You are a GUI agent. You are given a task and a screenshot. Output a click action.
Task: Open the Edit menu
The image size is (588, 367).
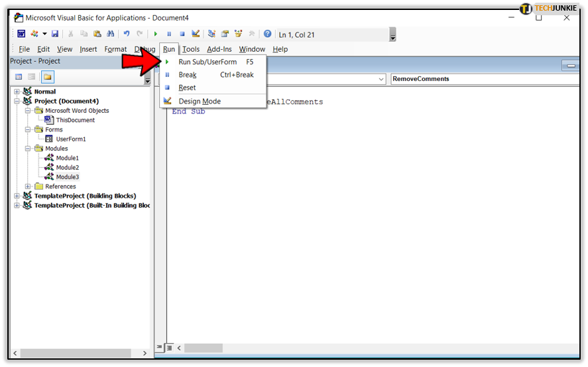pos(43,49)
